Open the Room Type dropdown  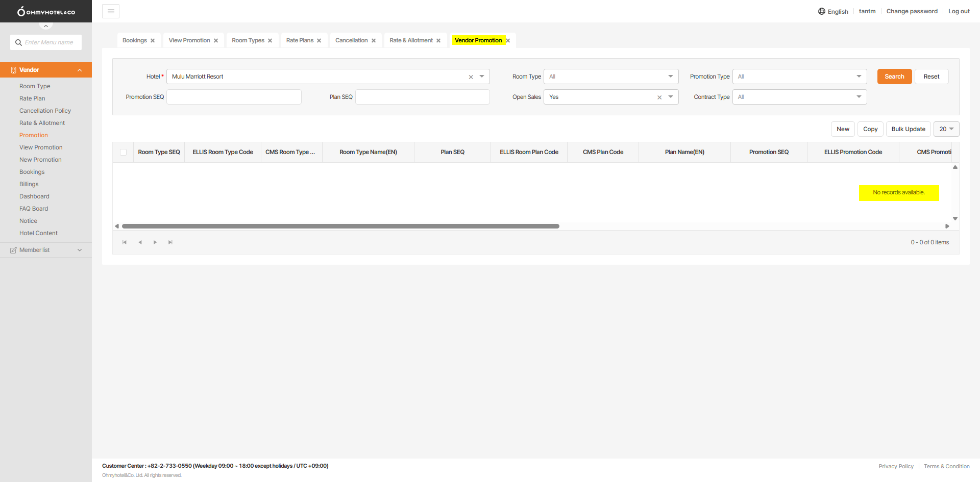point(671,77)
